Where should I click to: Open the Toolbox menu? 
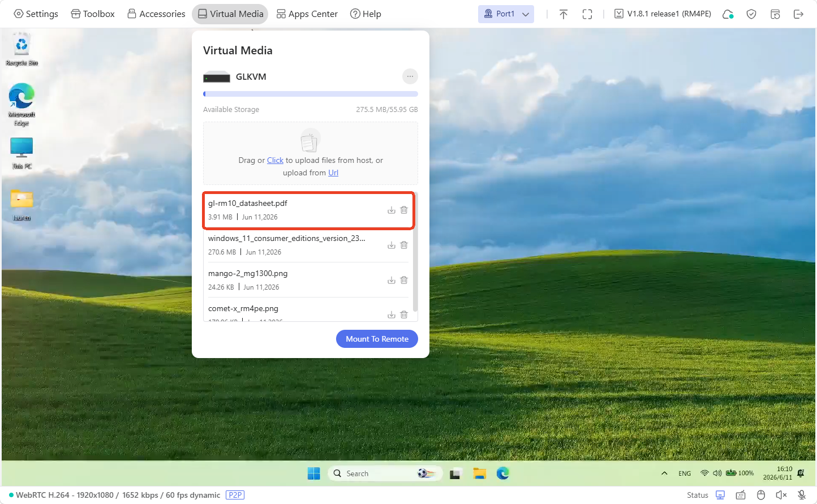[92, 14]
